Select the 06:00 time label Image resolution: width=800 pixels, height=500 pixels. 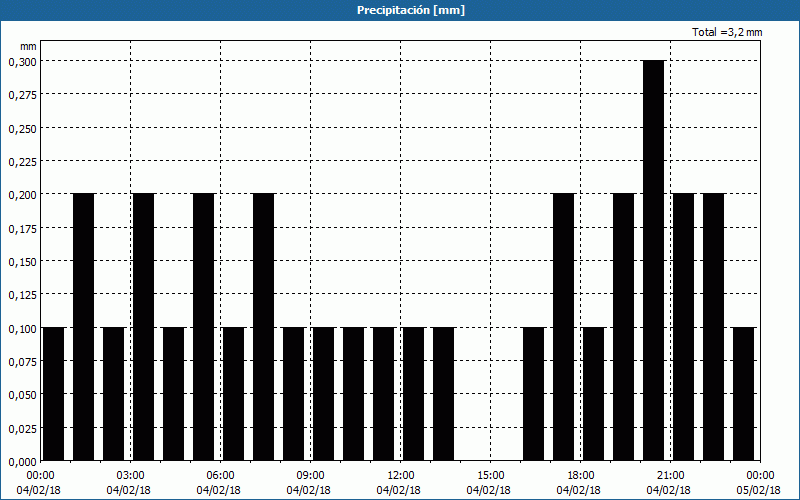(220, 476)
